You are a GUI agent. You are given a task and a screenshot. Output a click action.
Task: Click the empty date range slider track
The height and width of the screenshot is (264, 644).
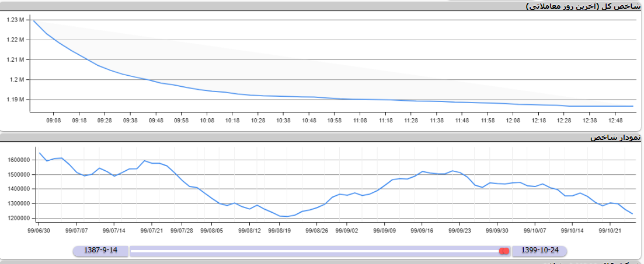315,251
